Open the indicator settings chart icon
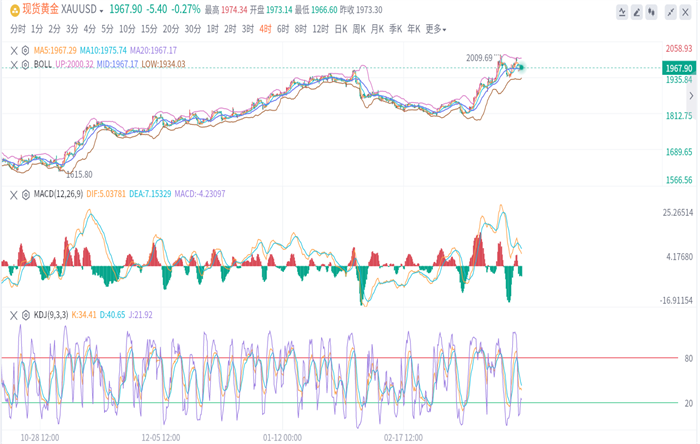700x444 pixels. click(x=622, y=12)
